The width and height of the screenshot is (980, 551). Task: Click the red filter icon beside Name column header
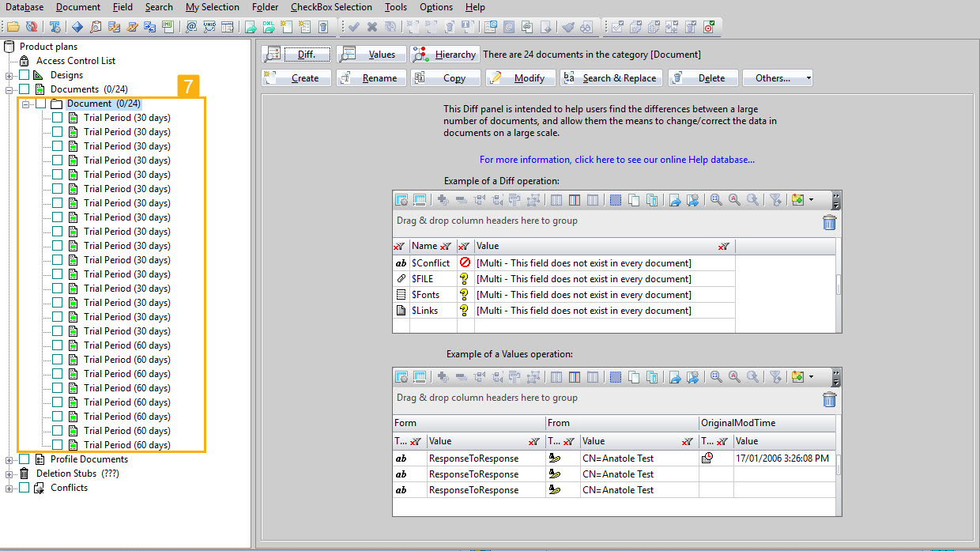[x=446, y=247]
